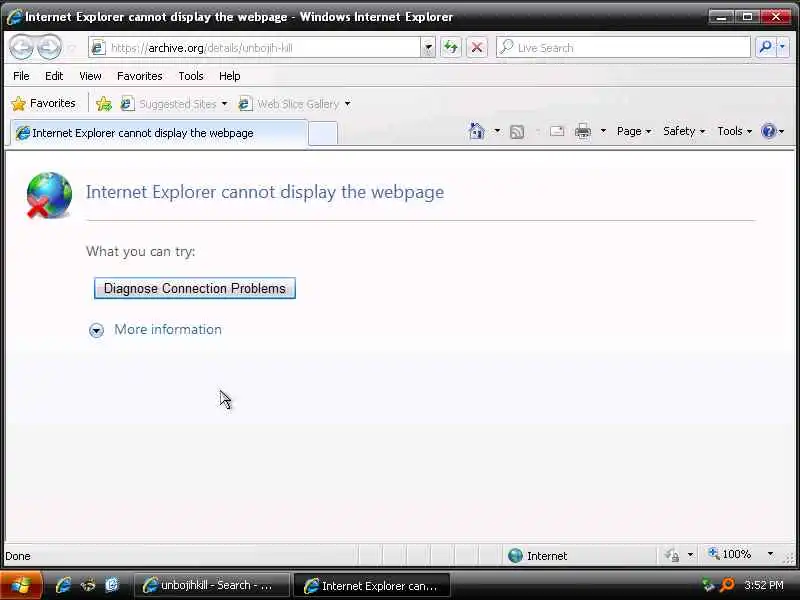
Task: Click Diagnose Connection Problems button
Action: pyautogui.click(x=194, y=288)
